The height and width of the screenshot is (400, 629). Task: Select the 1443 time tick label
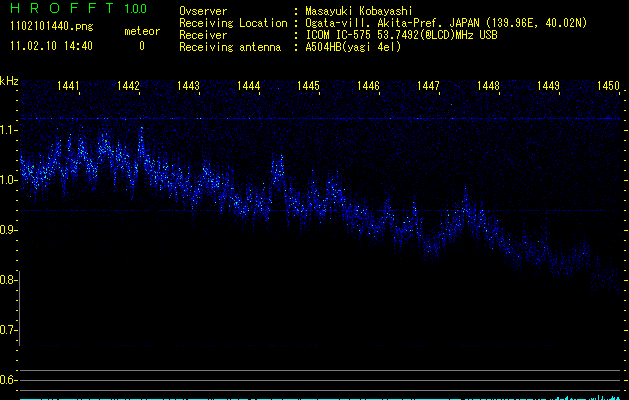[x=189, y=87]
